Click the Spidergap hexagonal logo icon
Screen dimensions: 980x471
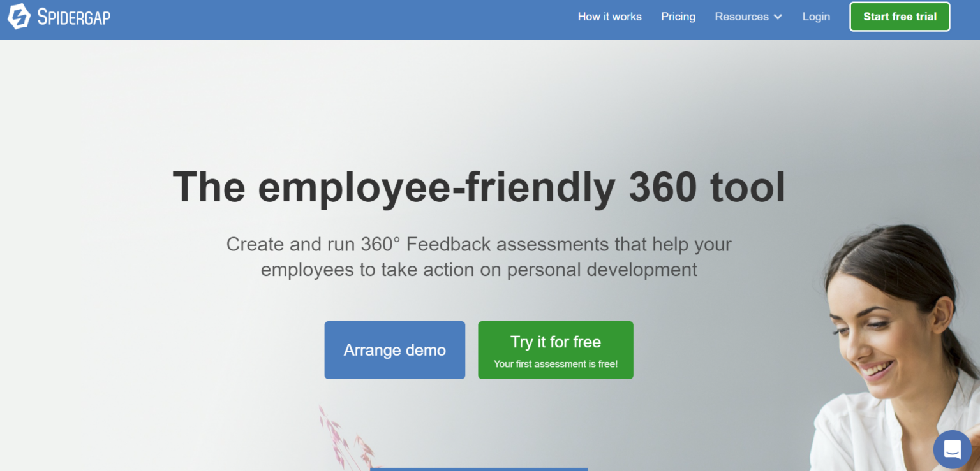coord(19,16)
